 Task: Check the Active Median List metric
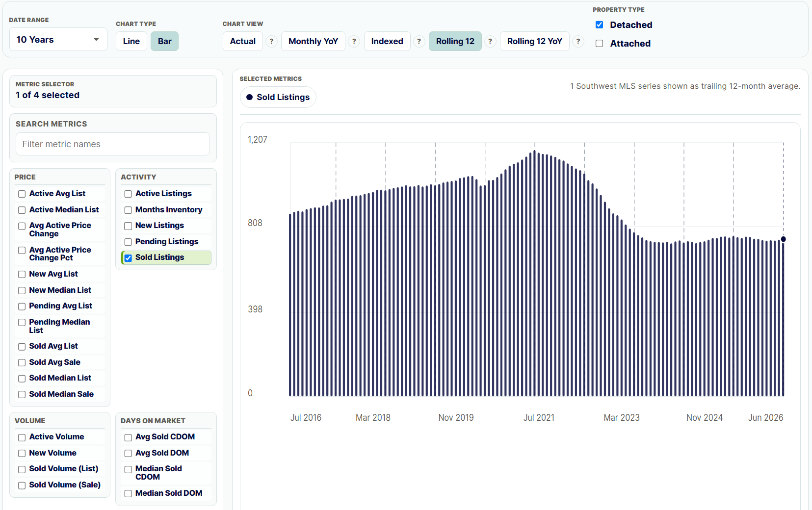pos(22,210)
